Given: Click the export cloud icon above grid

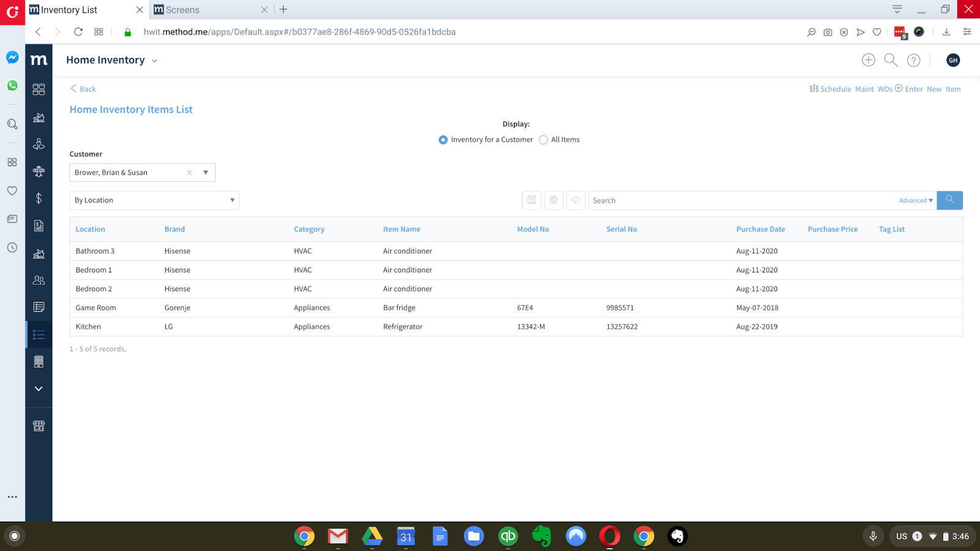Looking at the screenshot, I should [576, 200].
